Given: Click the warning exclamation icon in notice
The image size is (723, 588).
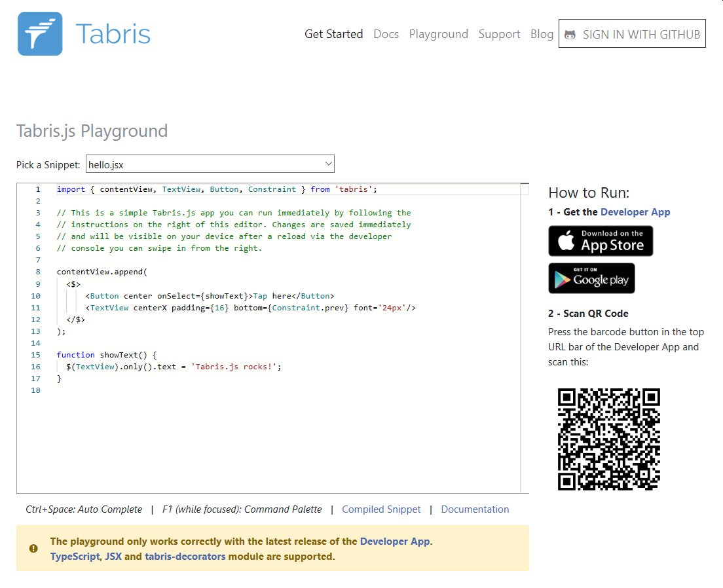Looking at the screenshot, I should 33,548.
